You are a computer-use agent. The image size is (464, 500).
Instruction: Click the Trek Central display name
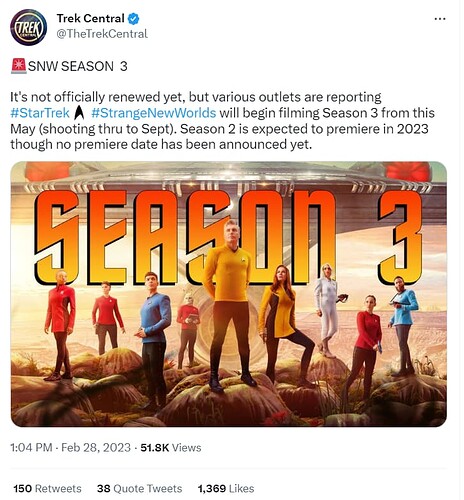click(x=91, y=18)
